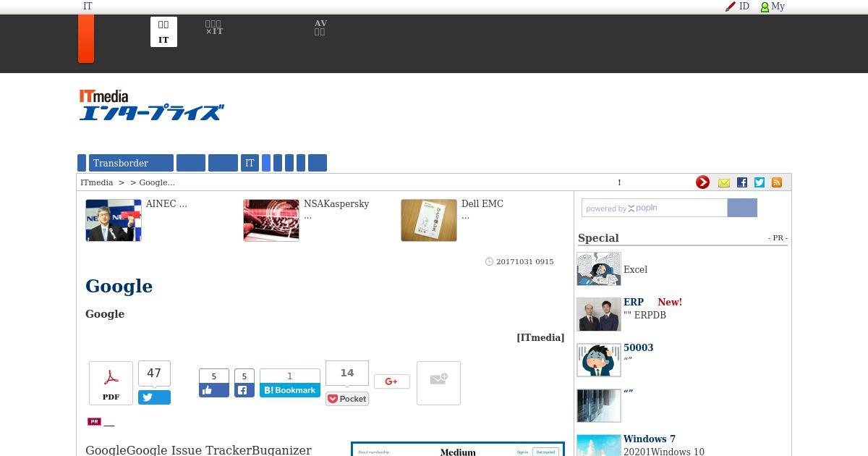This screenshot has height=456, width=868.
Task: Open the NEC press conference thumbnail
Action: (x=114, y=220)
